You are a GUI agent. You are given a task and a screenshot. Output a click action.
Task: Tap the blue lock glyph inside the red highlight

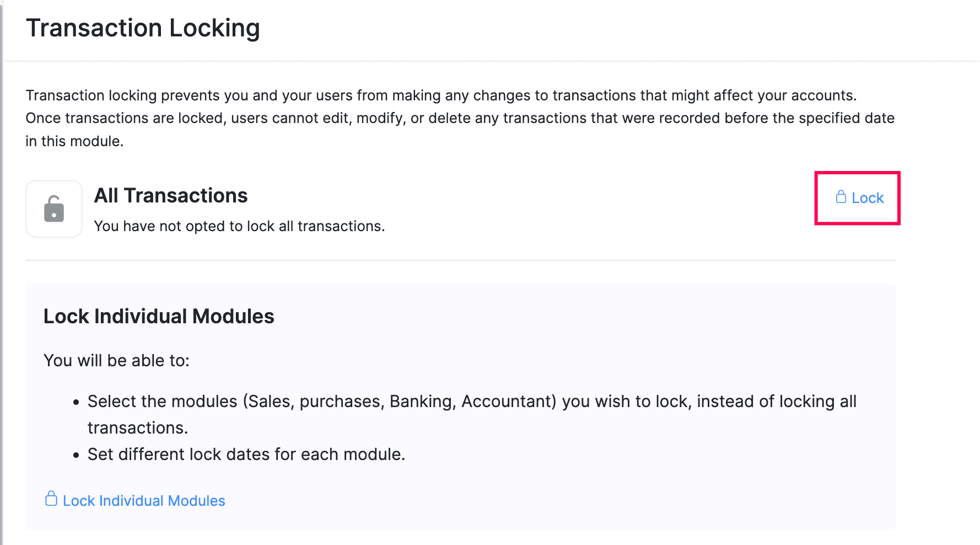(x=840, y=197)
